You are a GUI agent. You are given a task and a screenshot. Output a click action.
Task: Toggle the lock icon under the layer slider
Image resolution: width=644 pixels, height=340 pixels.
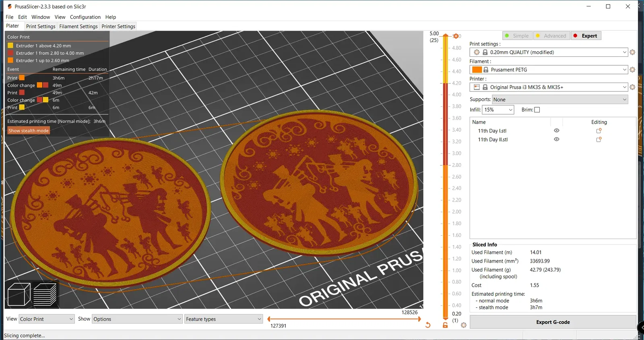445,325
